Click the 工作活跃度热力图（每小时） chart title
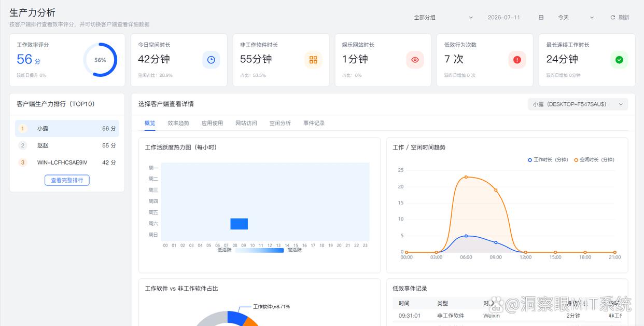This screenshot has height=326, width=644. (x=181, y=147)
